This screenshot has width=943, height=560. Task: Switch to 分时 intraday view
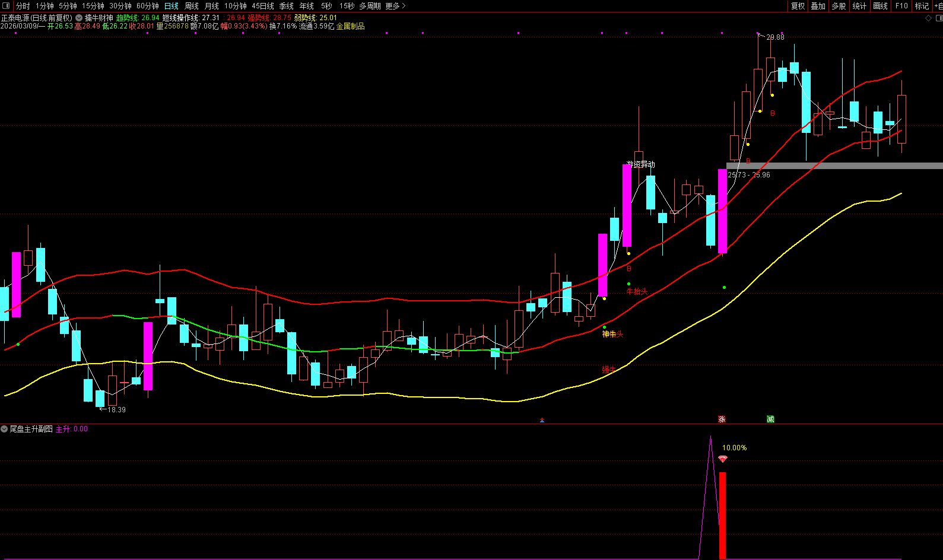click(x=23, y=6)
